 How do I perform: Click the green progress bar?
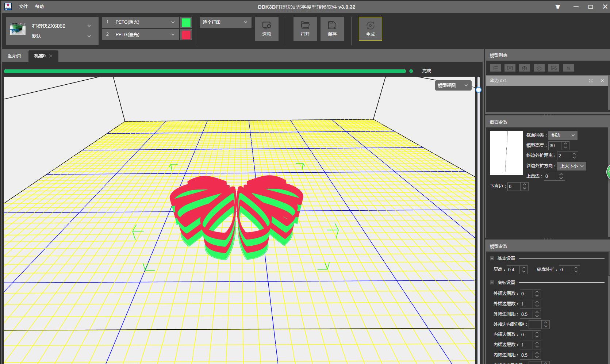[x=205, y=71]
